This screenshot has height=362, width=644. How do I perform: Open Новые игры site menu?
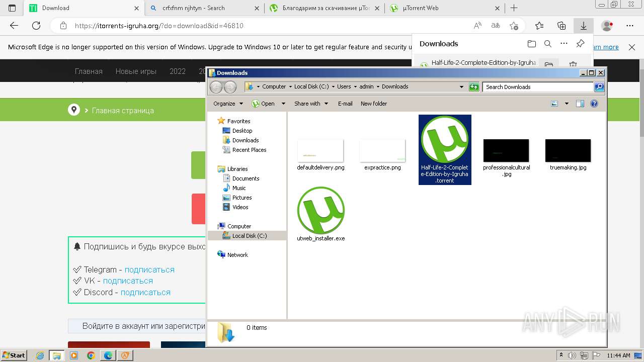click(x=136, y=71)
